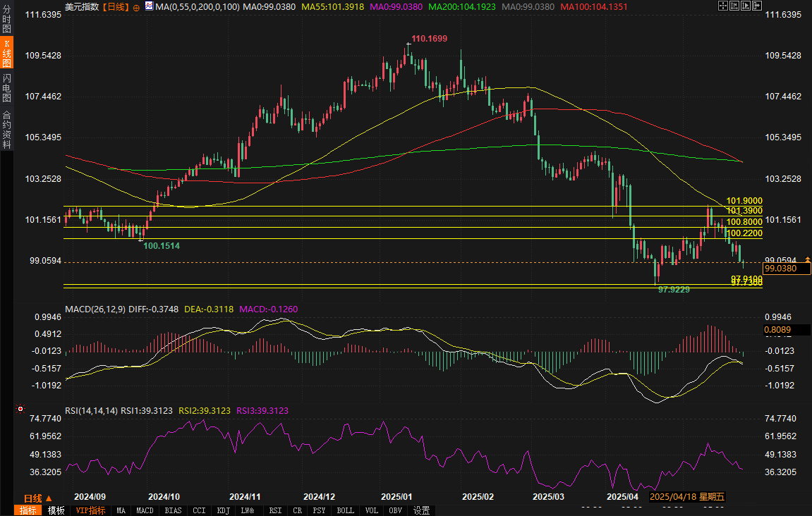Screen dimensions: 812x516
Task: Click the RSI3:39.3123 value
Action: pyautogui.click(x=262, y=410)
